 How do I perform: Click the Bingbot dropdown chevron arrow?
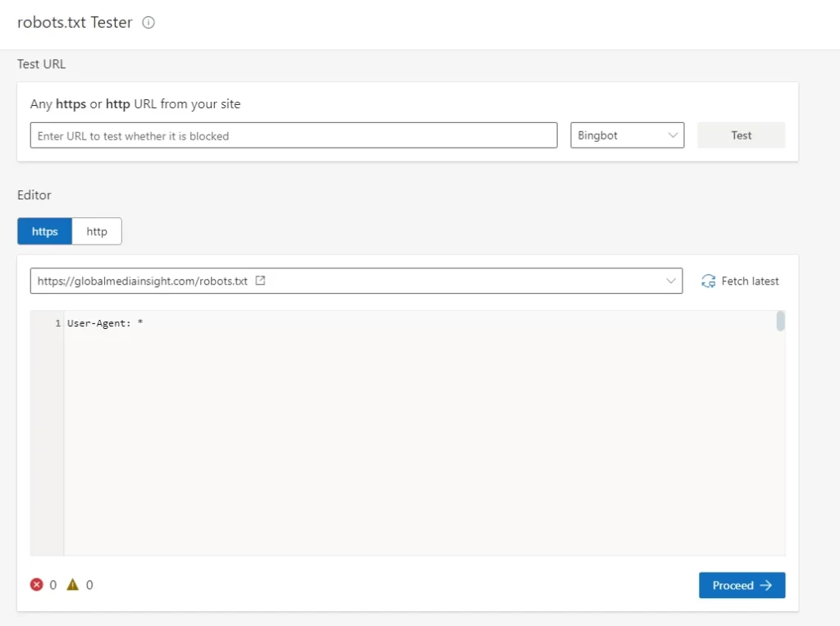click(673, 135)
